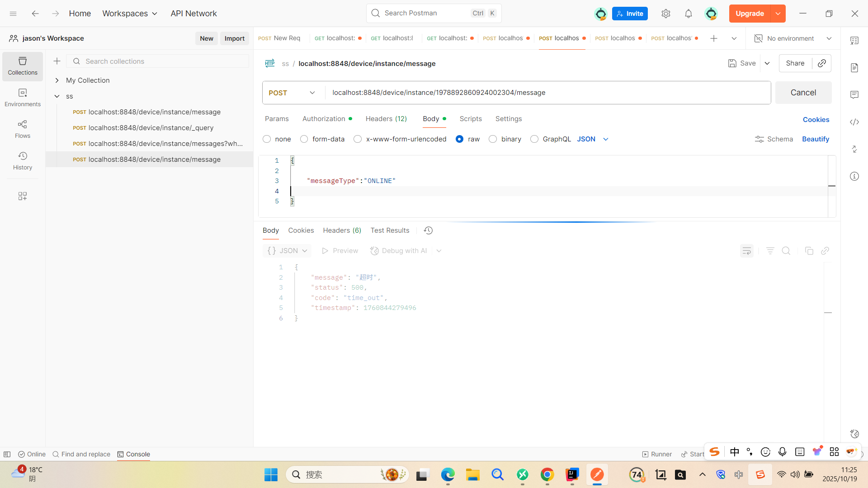Cancel the pending request

[803, 93]
